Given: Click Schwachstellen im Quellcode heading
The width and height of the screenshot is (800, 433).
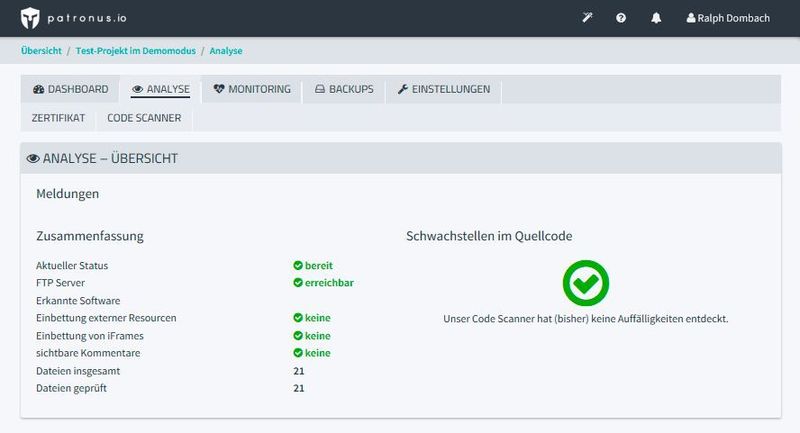Looking at the screenshot, I should (x=489, y=236).
